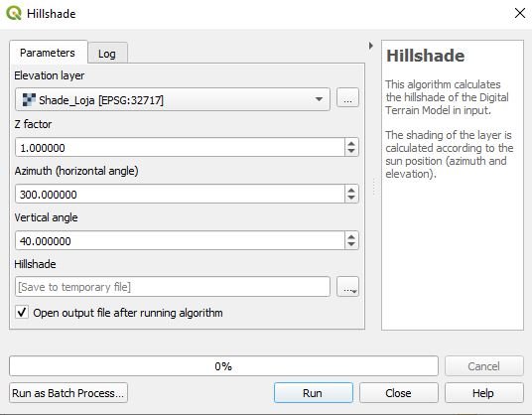Screen dimensions: 532x415
Task: Switch to the Log tab
Action: (107, 54)
